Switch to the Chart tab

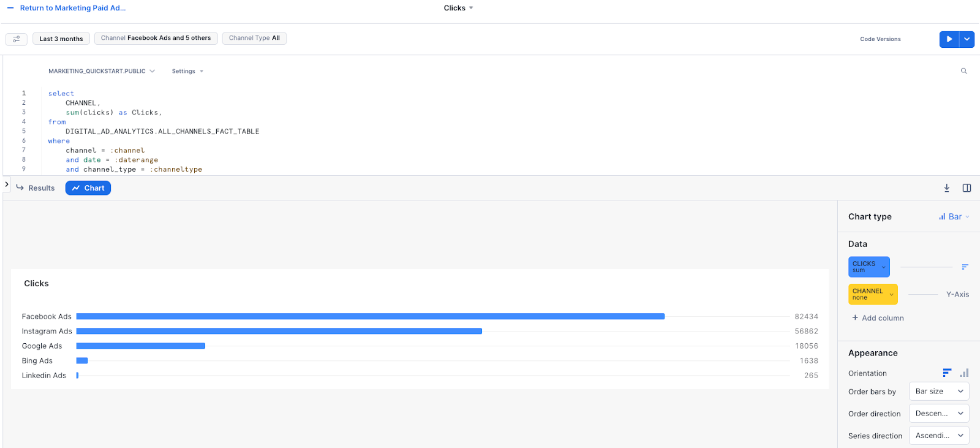(88, 188)
